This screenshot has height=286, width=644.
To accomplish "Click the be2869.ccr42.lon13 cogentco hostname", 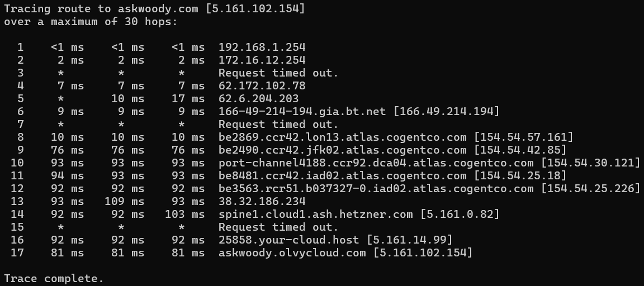I will [342, 137].
